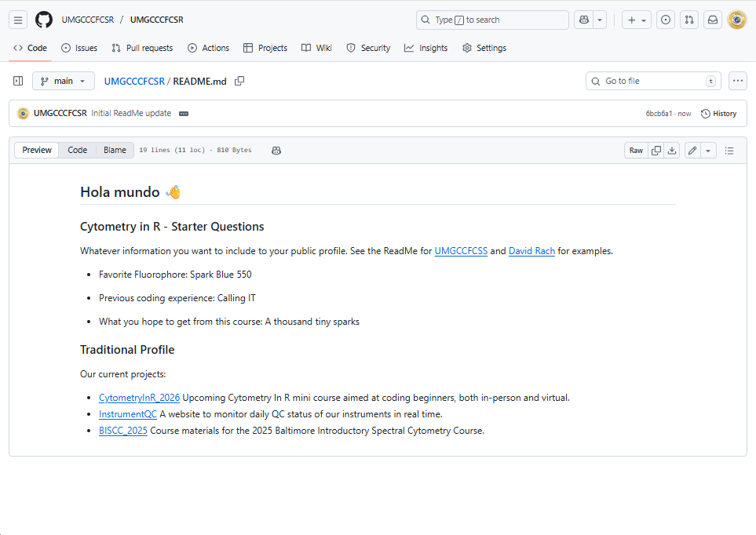Click the Go to file search field

pyautogui.click(x=653, y=81)
